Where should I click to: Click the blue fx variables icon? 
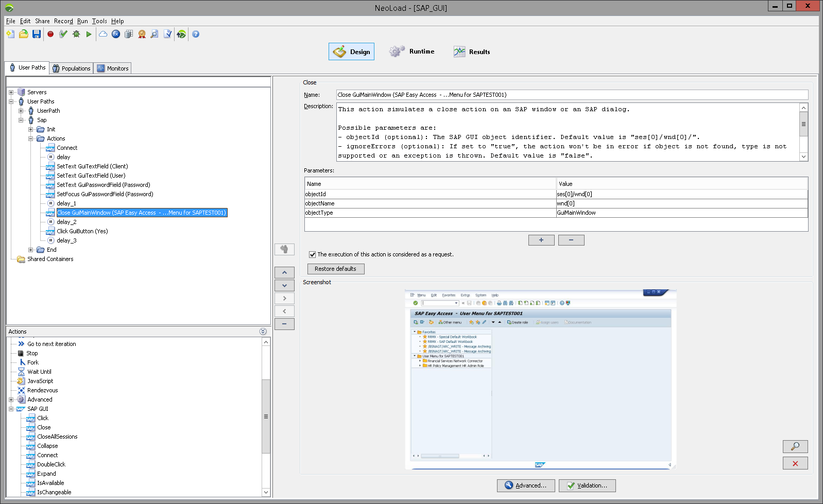(116, 34)
